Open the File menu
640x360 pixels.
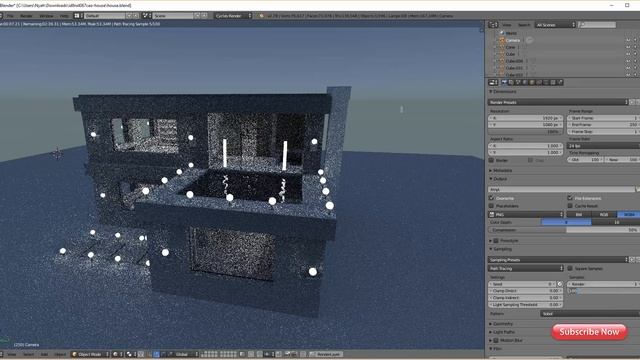pyautogui.click(x=10, y=16)
